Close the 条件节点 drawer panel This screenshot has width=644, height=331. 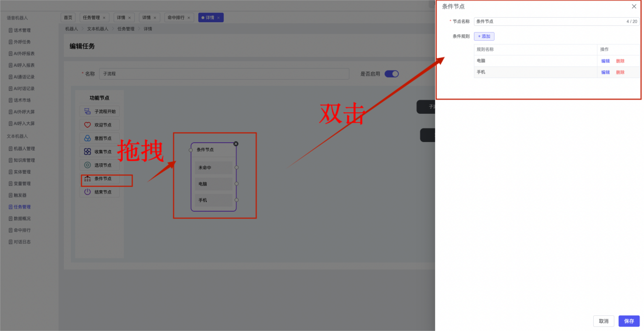pos(634,7)
